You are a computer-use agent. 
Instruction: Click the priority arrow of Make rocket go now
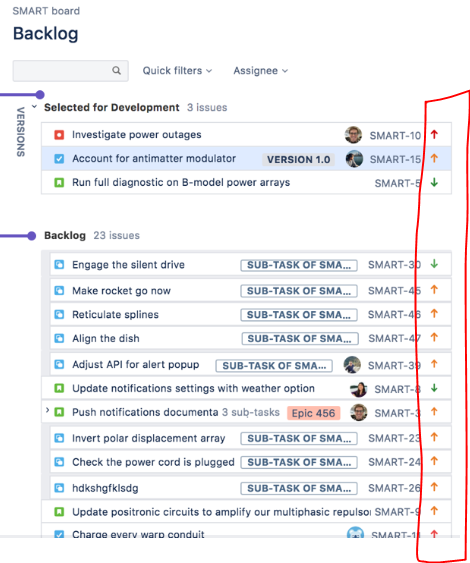pos(434,290)
